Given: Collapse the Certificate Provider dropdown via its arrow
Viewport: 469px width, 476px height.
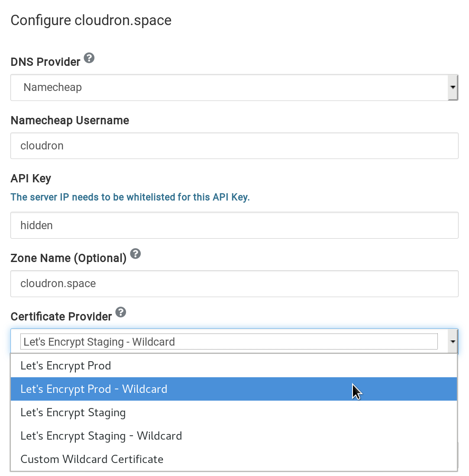Looking at the screenshot, I should click(x=453, y=342).
